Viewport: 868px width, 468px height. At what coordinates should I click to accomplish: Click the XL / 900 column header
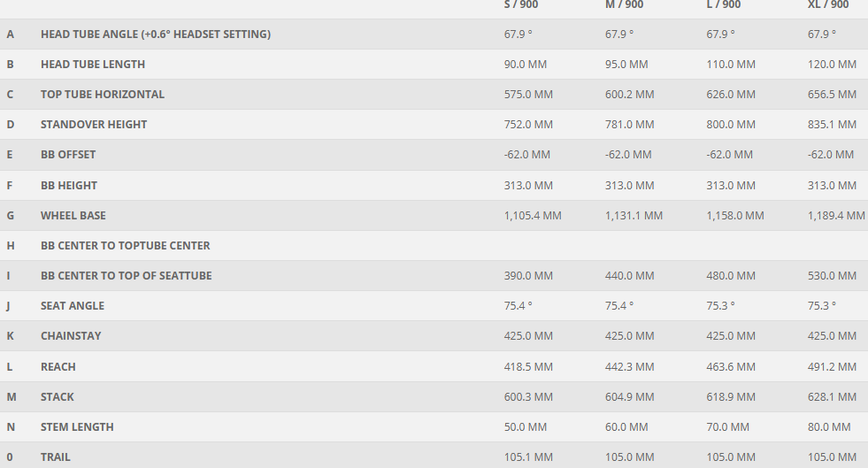pyautogui.click(x=827, y=5)
